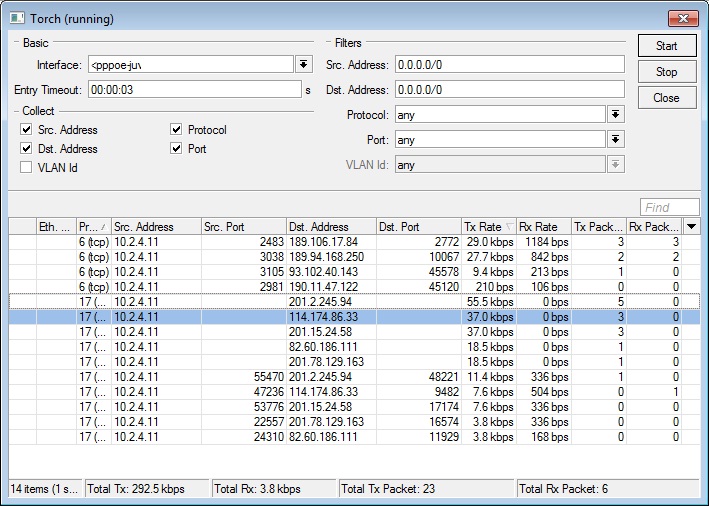Click the Close button below Stop
Screen dimensions: 709x506
pyautogui.click(x=666, y=98)
